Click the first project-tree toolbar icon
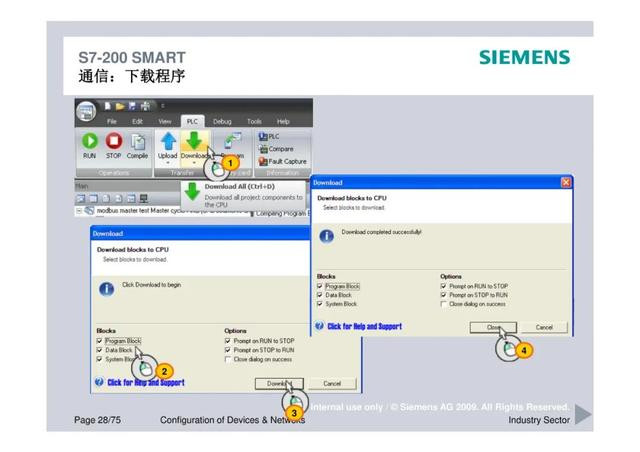 pyautogui.click(x=81, y=199)
